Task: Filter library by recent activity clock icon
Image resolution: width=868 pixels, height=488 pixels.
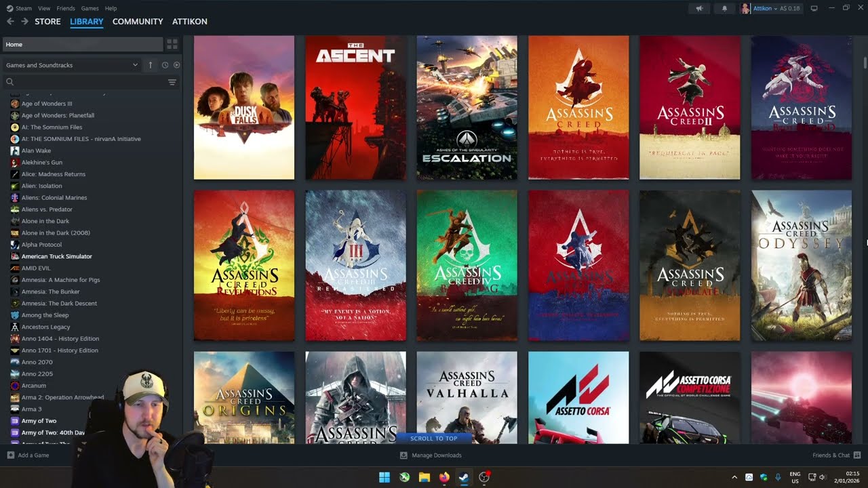Action: [x=165, y=65]
